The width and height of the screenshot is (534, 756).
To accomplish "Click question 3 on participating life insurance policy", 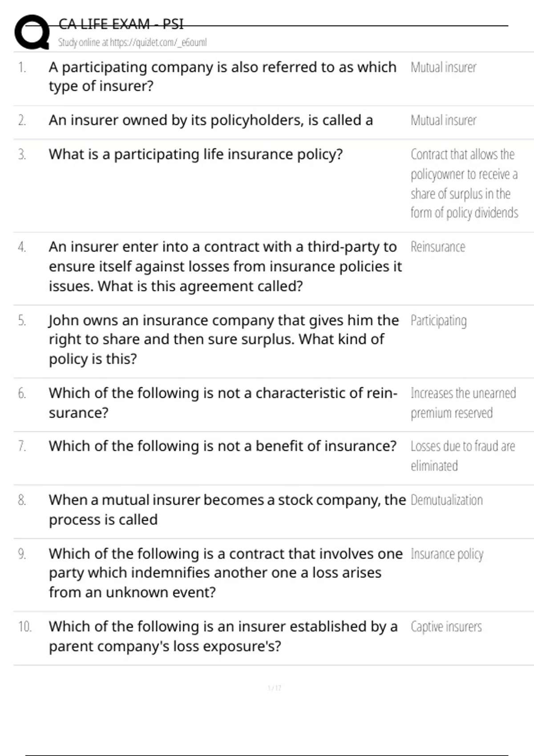I will [x=196, y=155].
